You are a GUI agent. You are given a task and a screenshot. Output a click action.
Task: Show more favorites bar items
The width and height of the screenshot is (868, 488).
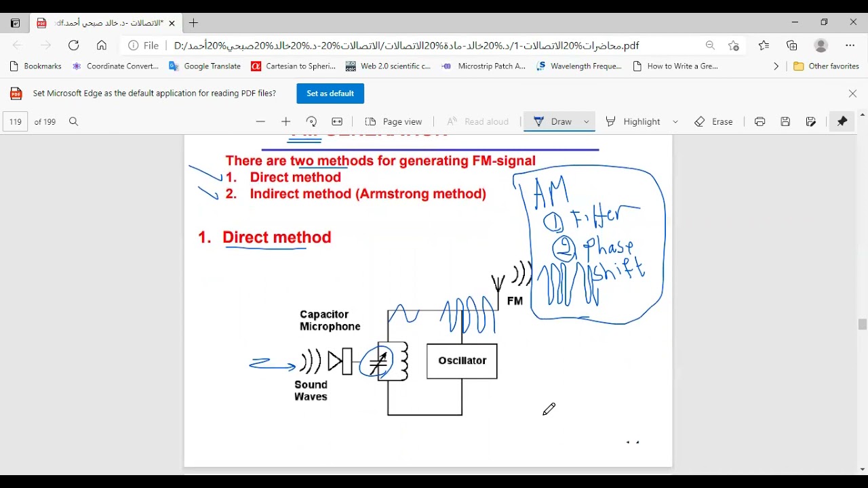(x=776, y=66)
